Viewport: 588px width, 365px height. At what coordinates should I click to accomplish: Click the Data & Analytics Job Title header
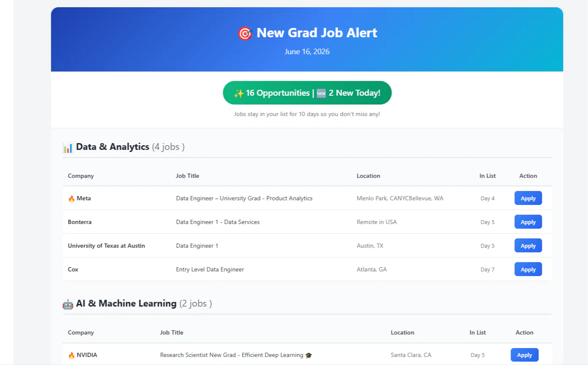(x=188, y=176)
